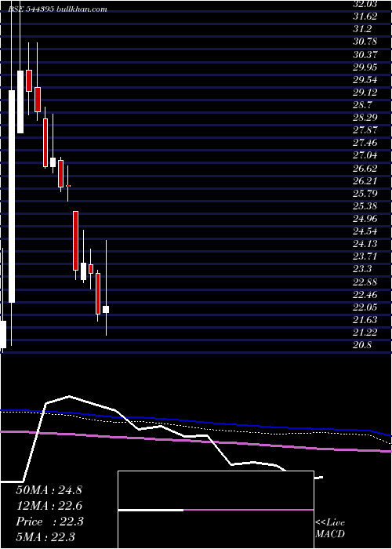
Task: Click inside the MACD indicator box
Action: pyautogui.click(x=216, y=510)
